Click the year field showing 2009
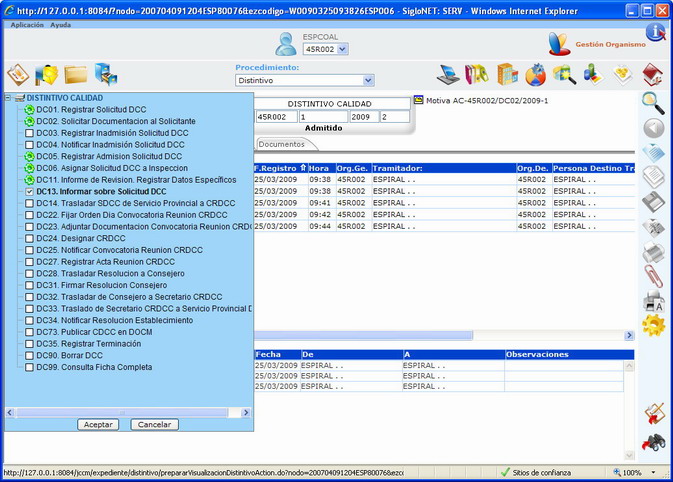Screen dimensions: 673x482 pyautogui.click(x=364, y=117)
